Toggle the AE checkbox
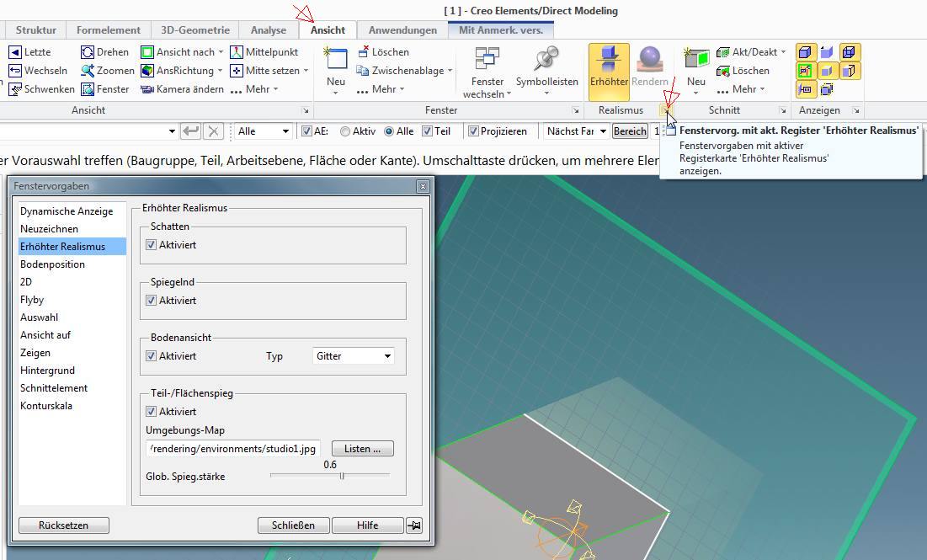The image size is (927, 560). [x=306, y=131]
